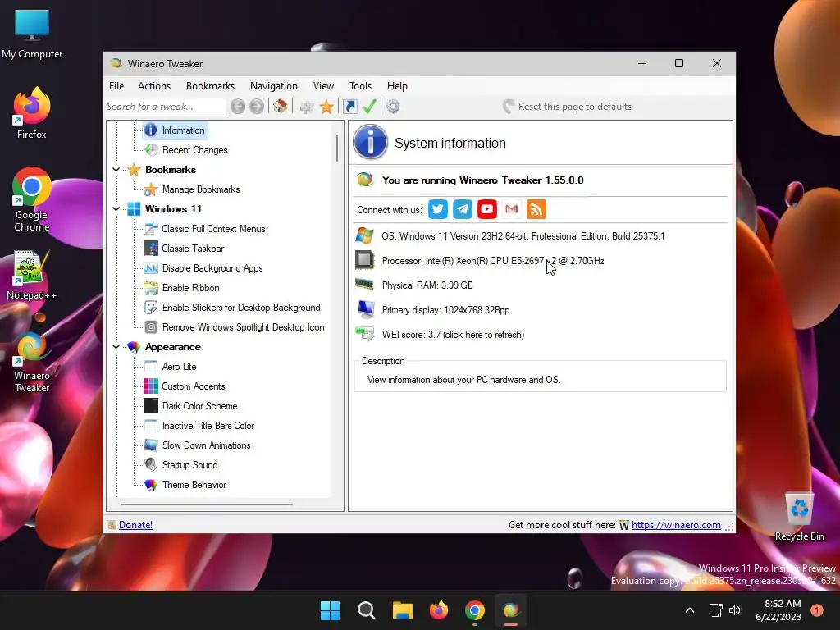Focus the Search for a tweak field
The height and width of the screenshot is (630, 840).
tap(166, 107)
